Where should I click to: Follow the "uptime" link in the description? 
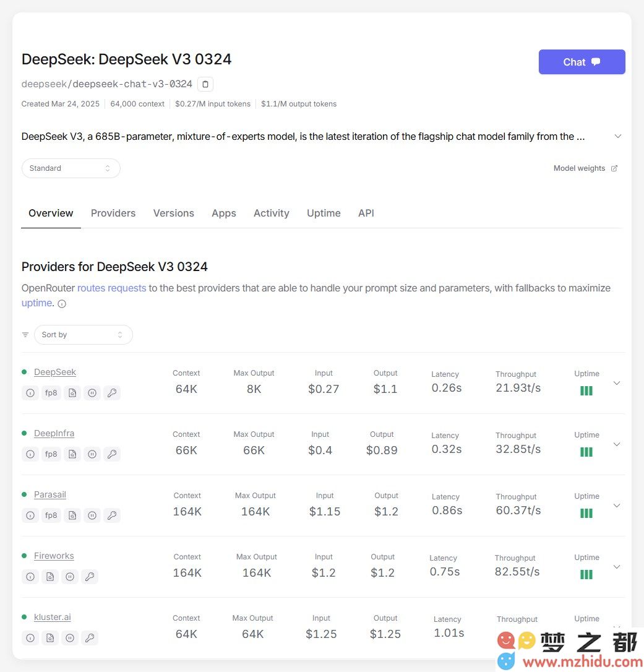click(38, 303)
